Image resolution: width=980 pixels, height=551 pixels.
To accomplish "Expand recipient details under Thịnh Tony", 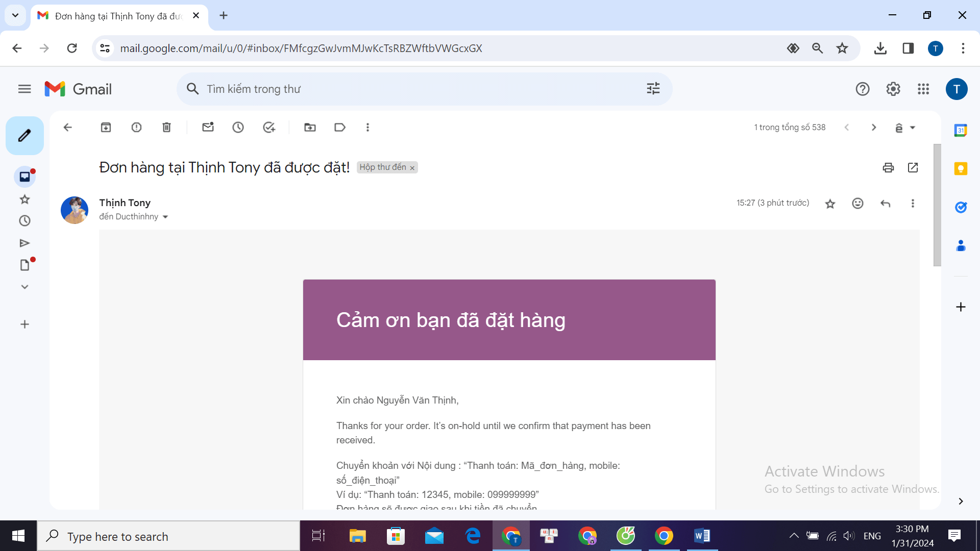I will click(x=165, y=217).
